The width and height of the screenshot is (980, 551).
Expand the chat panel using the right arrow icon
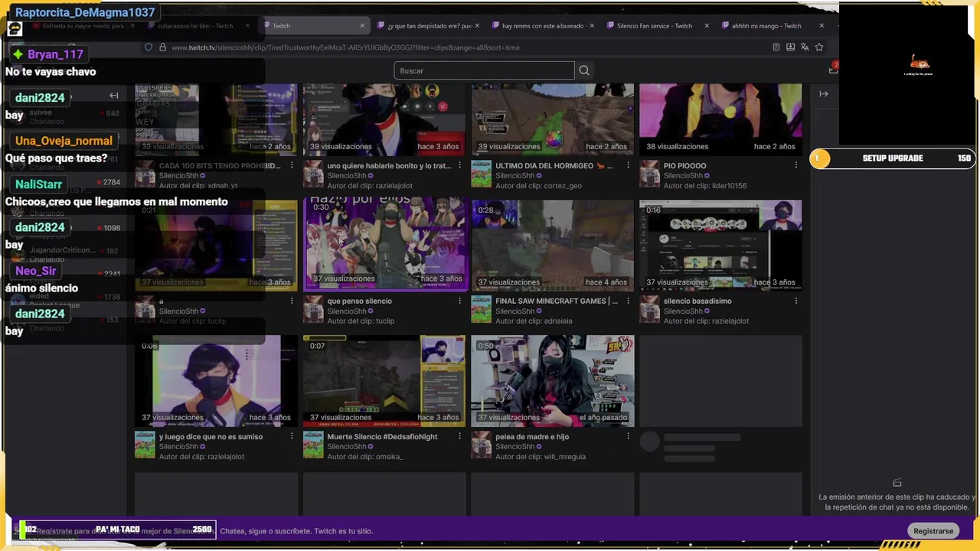tap(824, 94)
